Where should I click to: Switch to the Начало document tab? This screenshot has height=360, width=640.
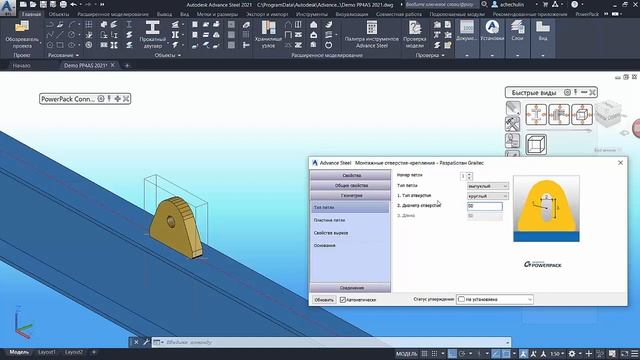pyautogui.click(x=22, y=65)
